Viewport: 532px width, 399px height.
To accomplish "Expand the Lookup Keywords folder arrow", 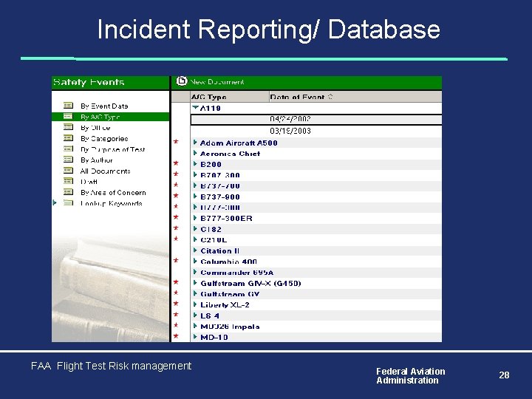I will coord(55,203).
